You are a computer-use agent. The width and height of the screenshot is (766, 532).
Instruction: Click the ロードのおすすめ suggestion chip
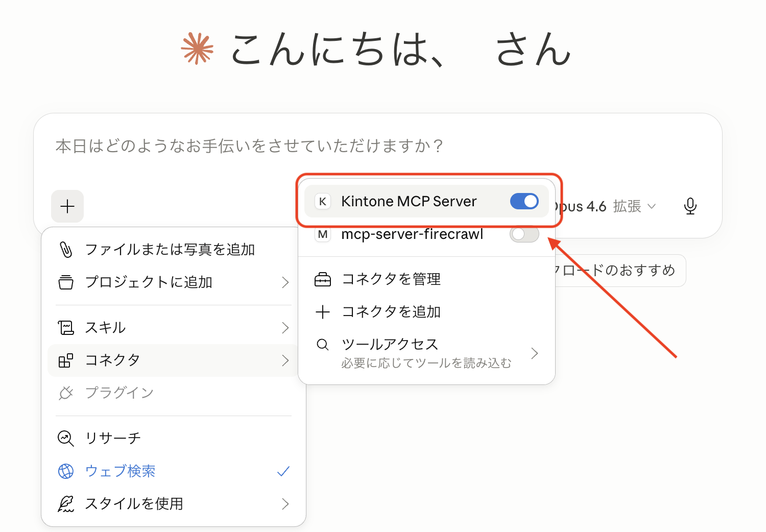(620, 271)
